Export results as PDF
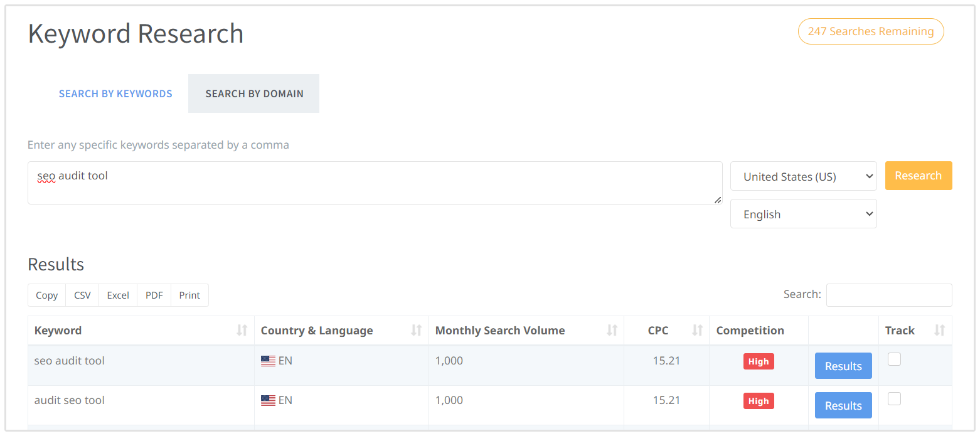The height and width of the screenshot is (436, 980). coord(154,295)
